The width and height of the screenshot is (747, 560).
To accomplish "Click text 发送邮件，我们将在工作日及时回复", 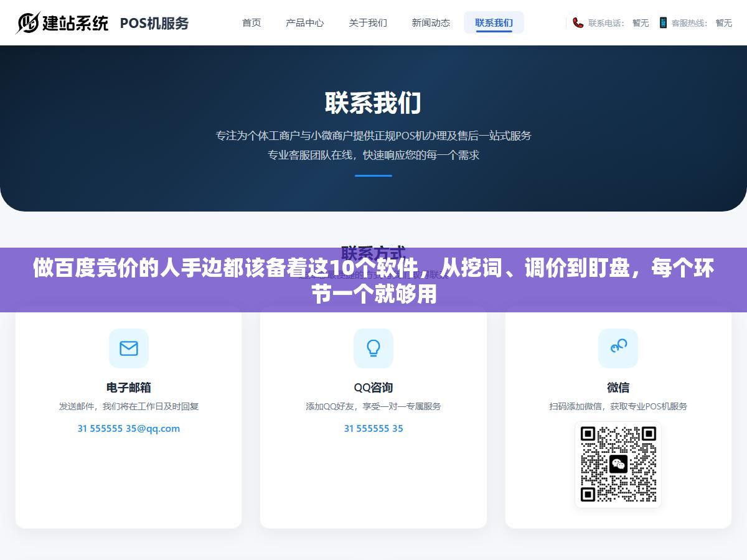I will tap(129, 406).
